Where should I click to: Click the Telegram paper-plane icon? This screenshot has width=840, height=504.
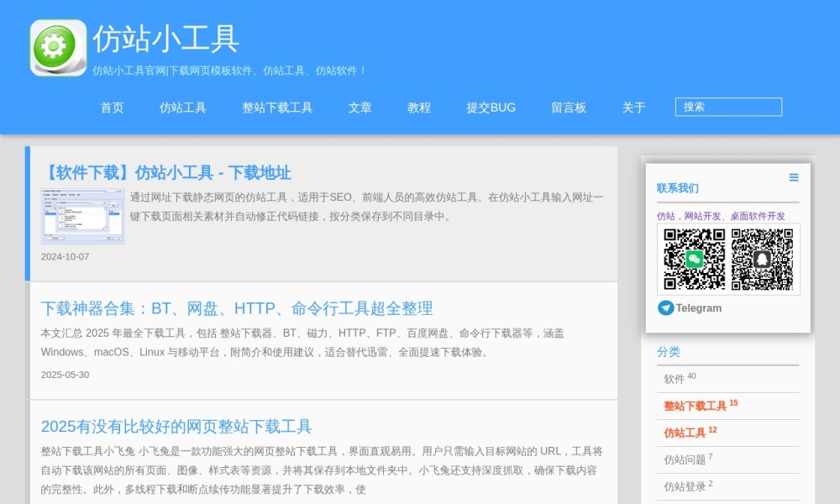[665, 307]
